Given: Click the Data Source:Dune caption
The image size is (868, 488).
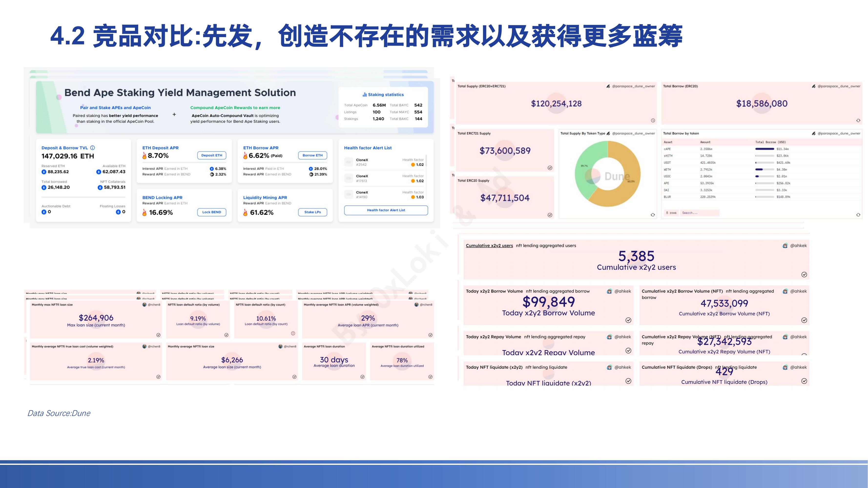Looking at the screenshot, I should 59,413.
